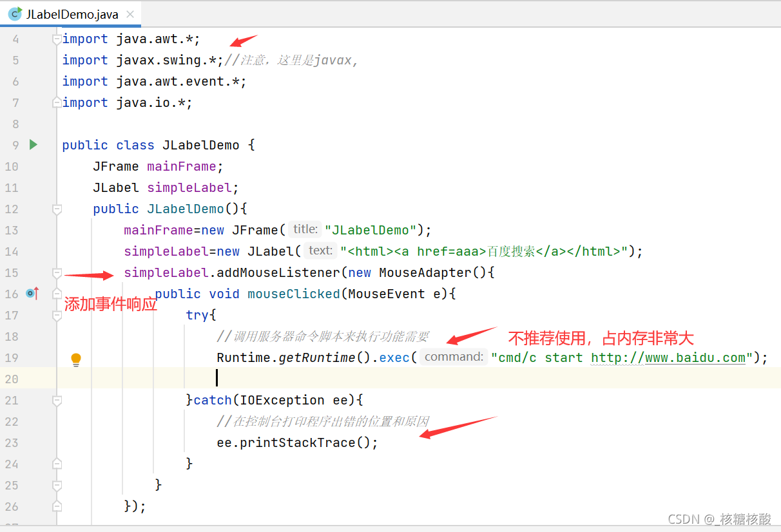Open the yellow lightbulb quick-fix on line 19
This screenshot has height=532, width=781.
pos(76,359)
